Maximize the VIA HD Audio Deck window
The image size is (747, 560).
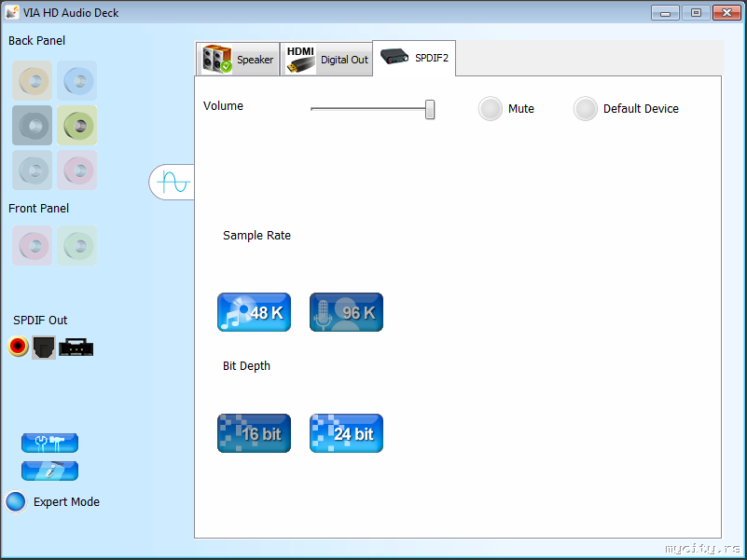pyautogui.click(x=696, y=13)
